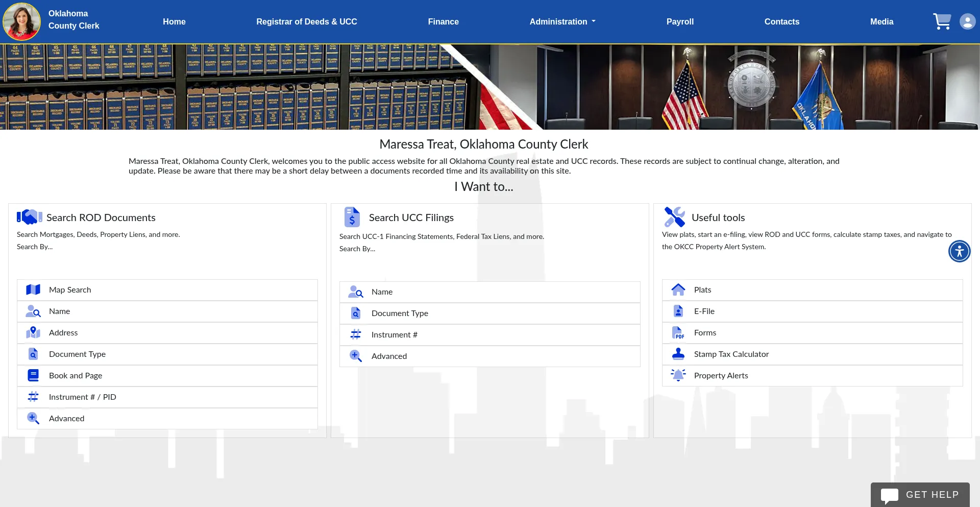Navigate to the Payroll section
This screenshot has height=507, width=980.
680,21
